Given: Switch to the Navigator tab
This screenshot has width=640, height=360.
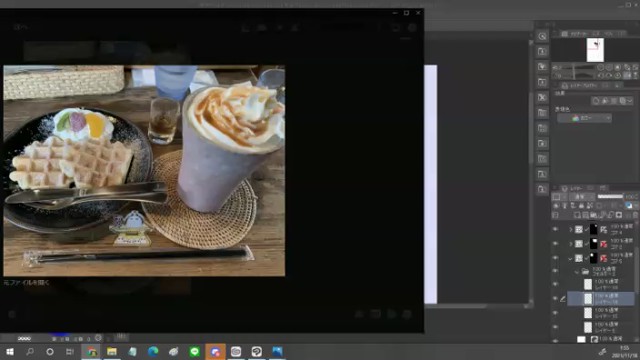Looking at the screenshot, I should (x=575, y=34).
